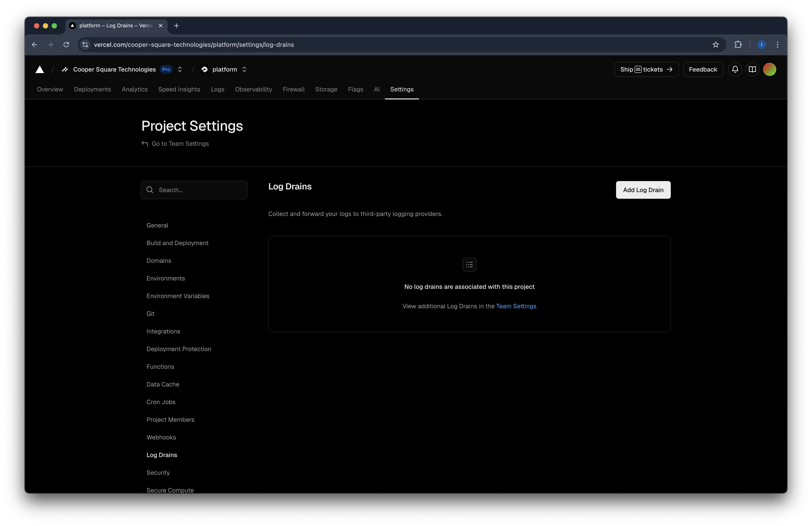The height and width of the screenshot is (526, 812).
Task: Open browser extensions puzzle icon
Action: pyautogui.click(x=738, y=45)
